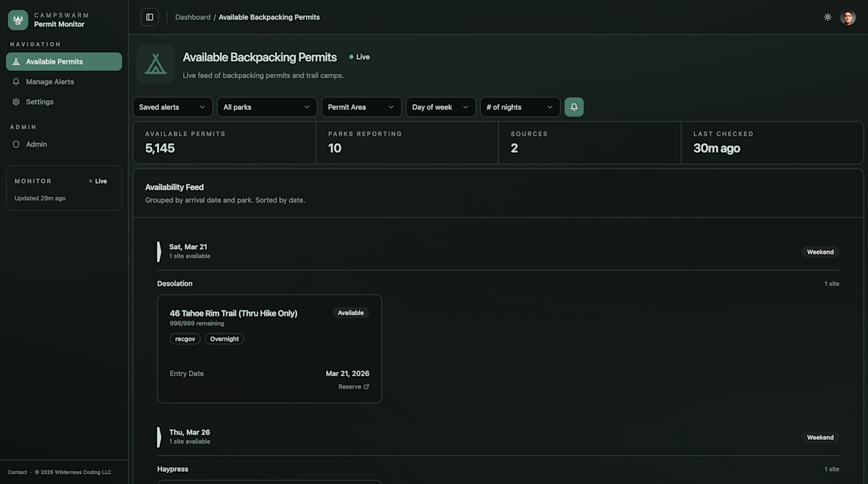This screenshot has width=868, height=484.
Task: Click the Monitor panel Live status
Action: (x=98, y=181)
